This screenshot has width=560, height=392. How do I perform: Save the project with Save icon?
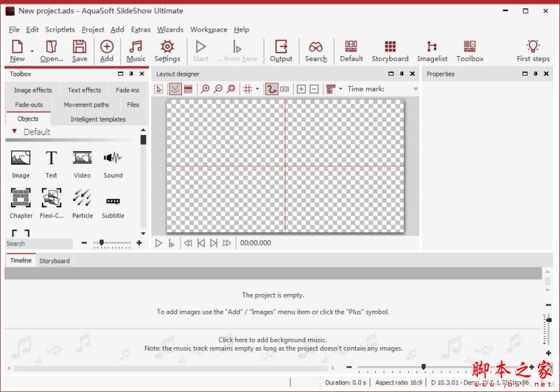click(80, 50)
